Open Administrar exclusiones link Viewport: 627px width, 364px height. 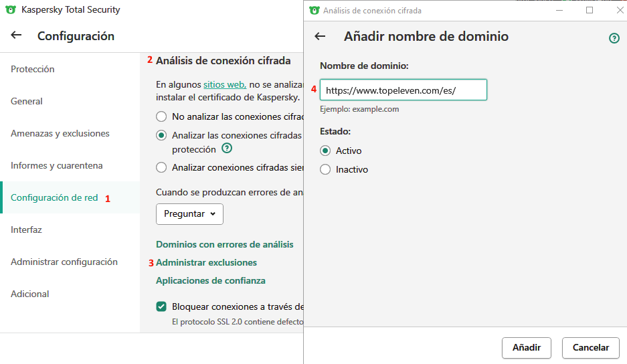coord(206,262)
